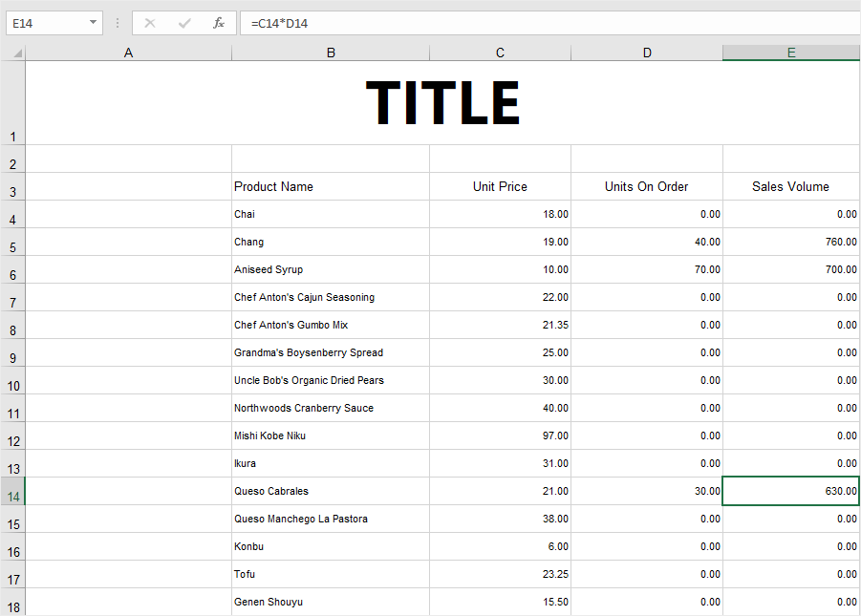Click the TITLE merged cell
The width and height of the screenshot is (861, 616).
[442, 103]
